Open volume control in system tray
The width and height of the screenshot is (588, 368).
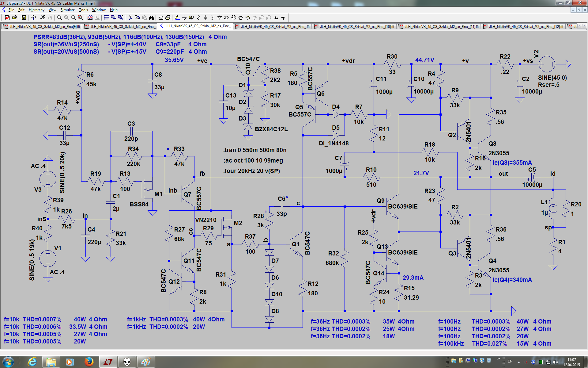(556, 362)
